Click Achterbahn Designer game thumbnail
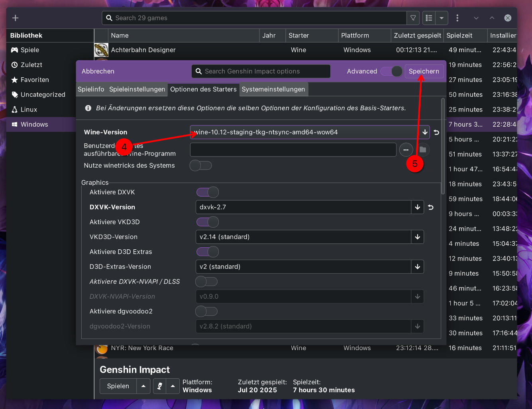 (101, 50)
